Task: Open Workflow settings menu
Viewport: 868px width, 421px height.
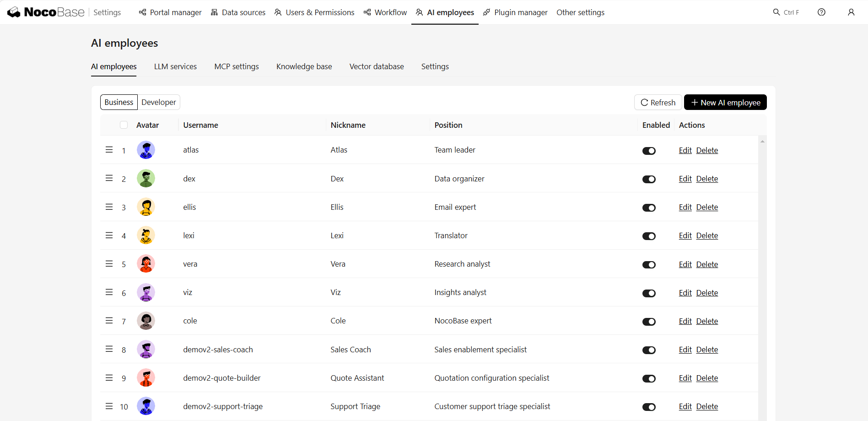Action: click(x=385, y=12)
